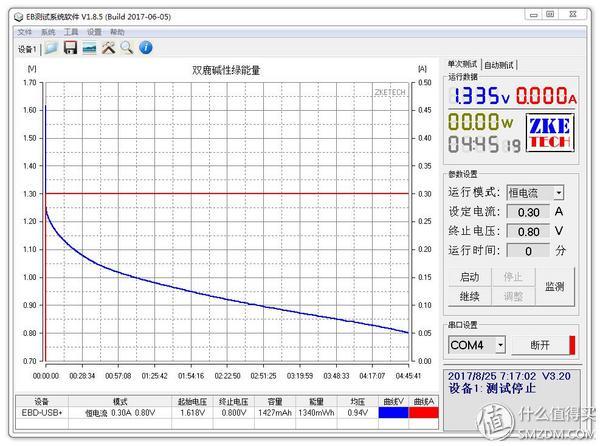Open the 工具 menu
This screenshot has width=600, height=446.
71,32
